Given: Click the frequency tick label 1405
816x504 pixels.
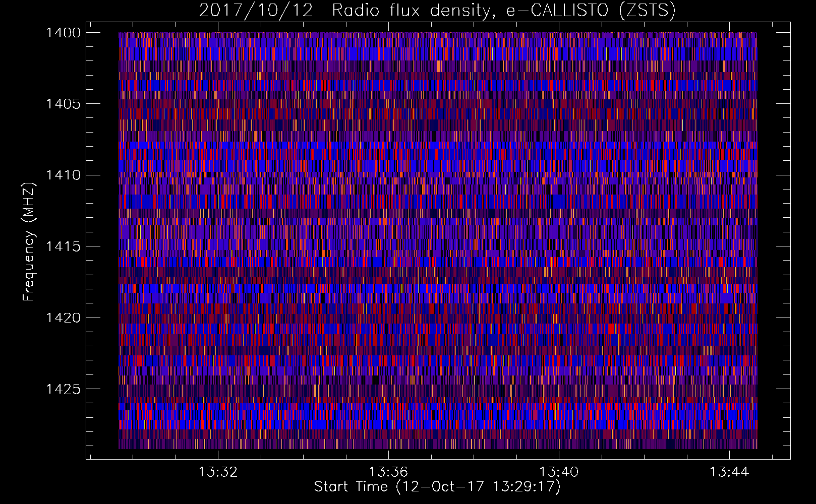Looking at the screenshot, I should [63, 104].
